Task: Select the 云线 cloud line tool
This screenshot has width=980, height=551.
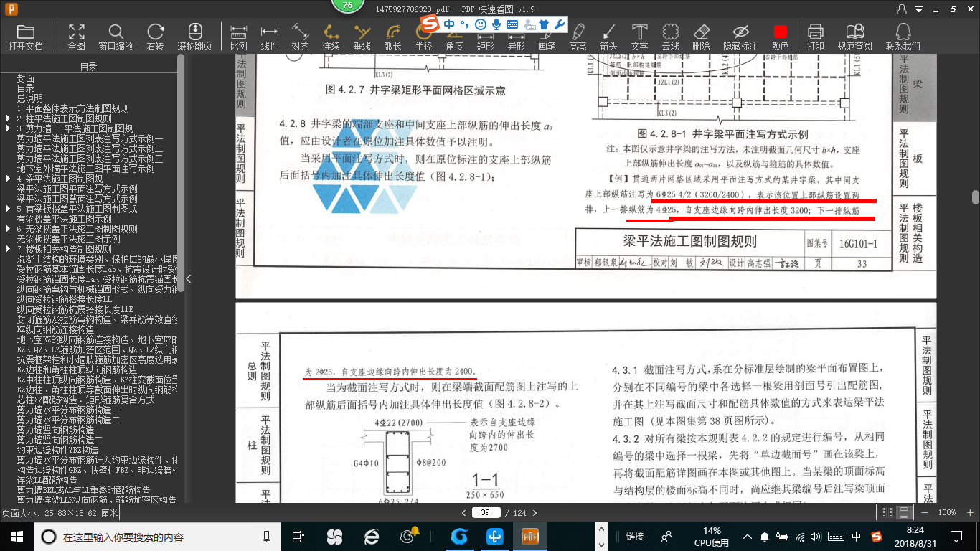Action: pos(670,37)
